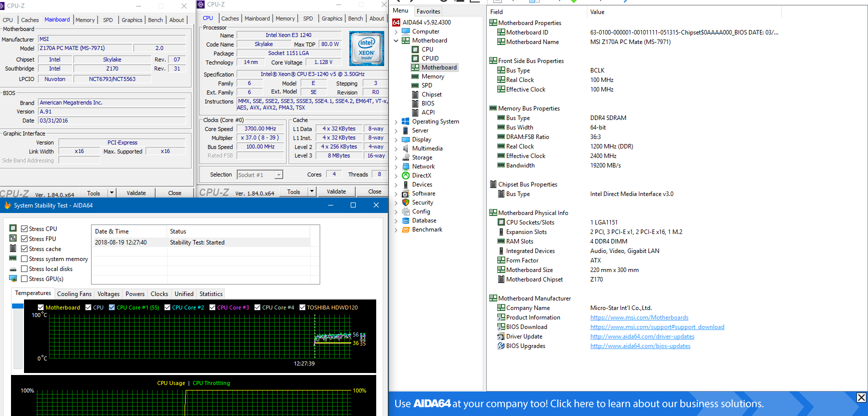
Task: Click the Display monitor icon
Action: [x=406, y=139]
